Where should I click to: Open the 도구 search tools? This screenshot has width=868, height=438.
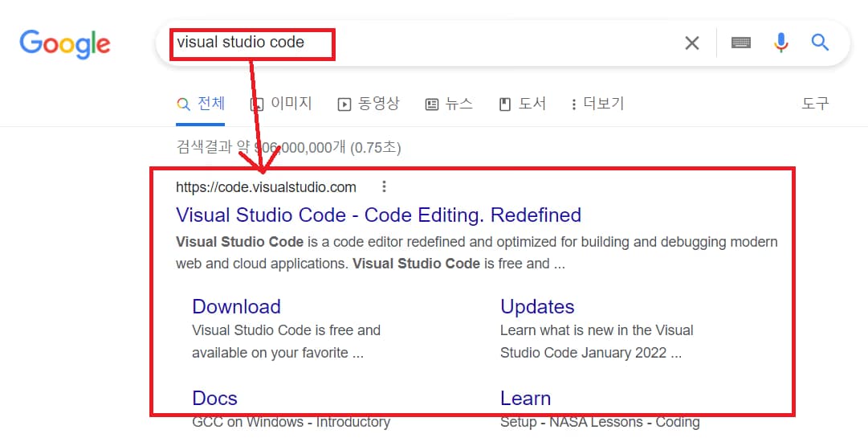pyautogui.click(x=814, y=104)
